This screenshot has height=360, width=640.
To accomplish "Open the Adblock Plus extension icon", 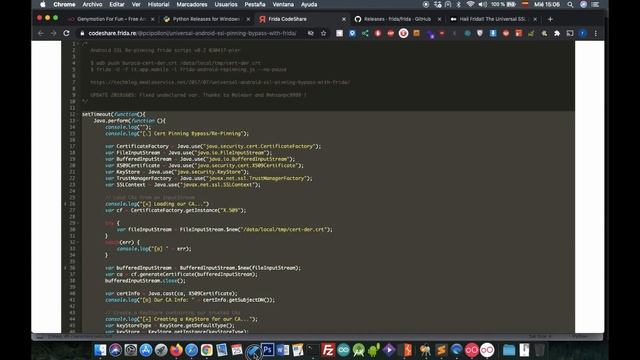I will pos(391,33).
